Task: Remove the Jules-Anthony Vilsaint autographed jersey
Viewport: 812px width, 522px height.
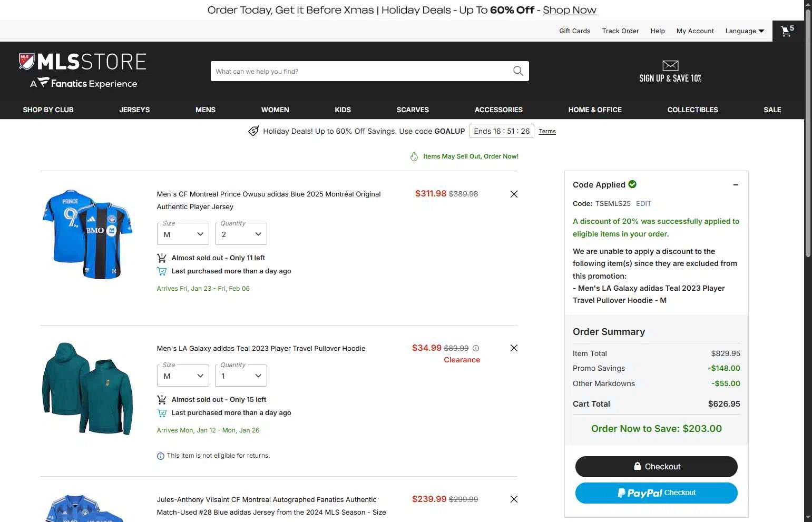Action: coord(514,499)
